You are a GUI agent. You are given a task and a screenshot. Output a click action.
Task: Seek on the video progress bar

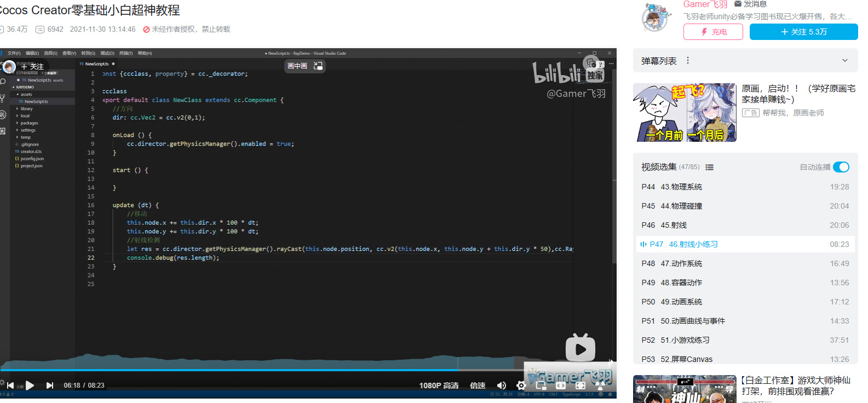[x=308, y=370]
